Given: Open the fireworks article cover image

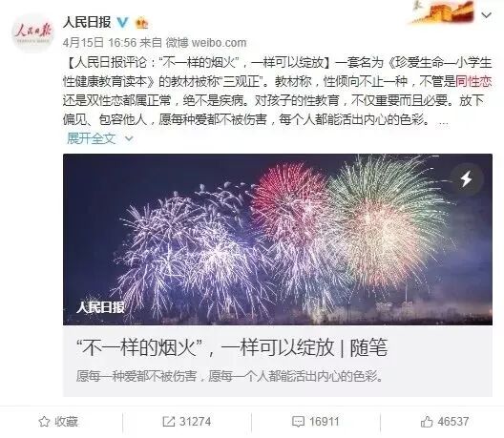Looking at the screenshot, I should [x=278, y=240].
